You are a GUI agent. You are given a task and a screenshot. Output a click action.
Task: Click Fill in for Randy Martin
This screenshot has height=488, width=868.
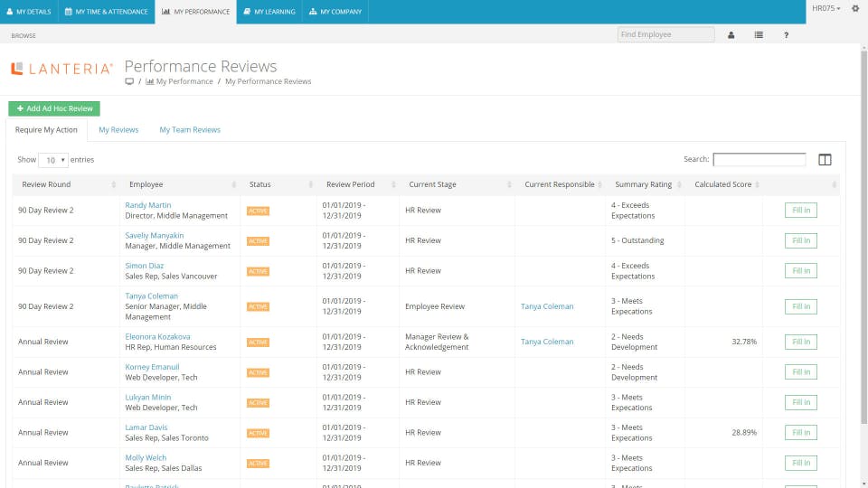[800, 211]
